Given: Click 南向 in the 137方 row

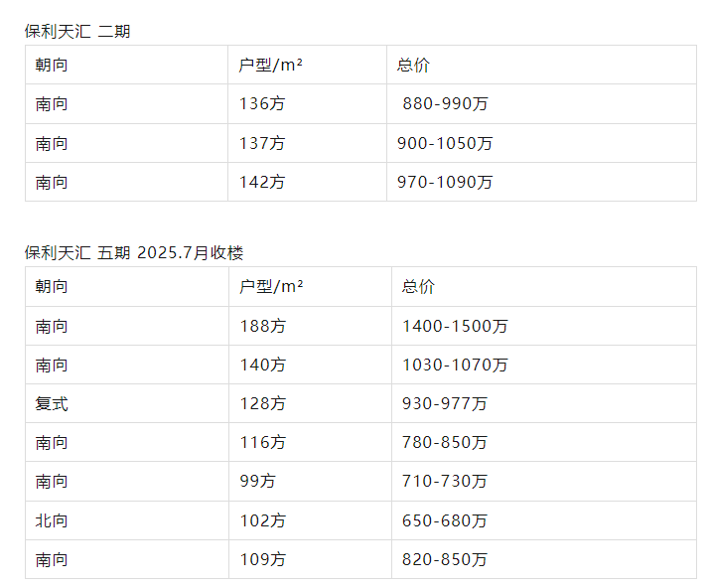Looking at the screenshot, I should (x=52, y=143).
